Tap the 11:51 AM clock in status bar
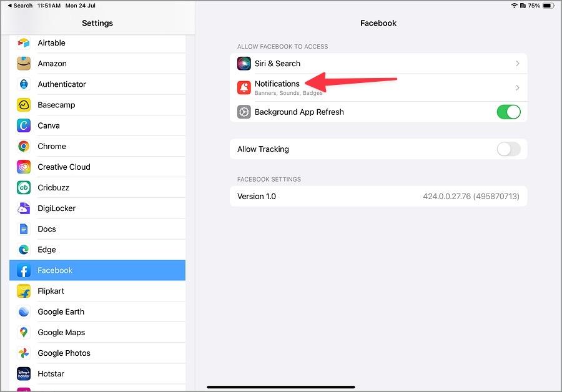This screenshot has height=392, width=562. [49, 6]
